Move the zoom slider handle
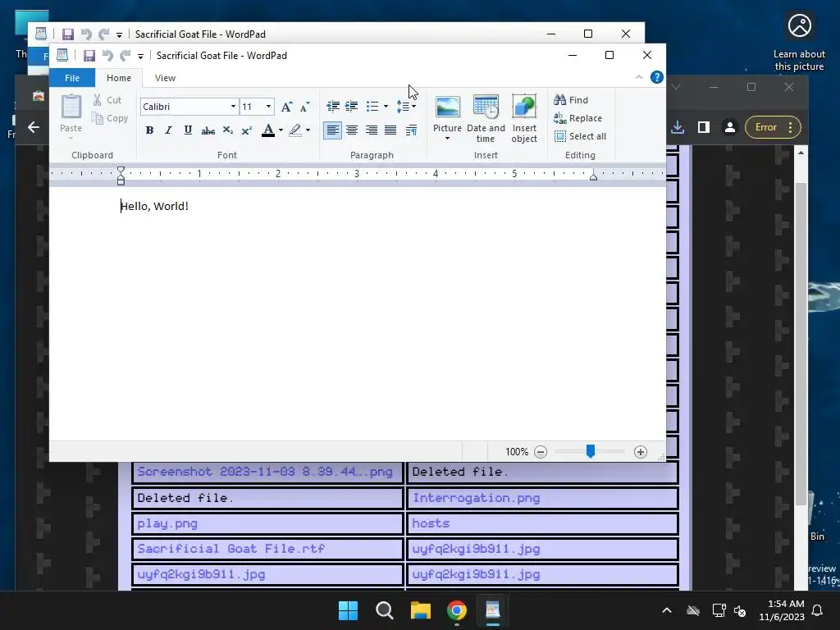Image resolution: width=840 pixels, height=630 pixels. 591,452
